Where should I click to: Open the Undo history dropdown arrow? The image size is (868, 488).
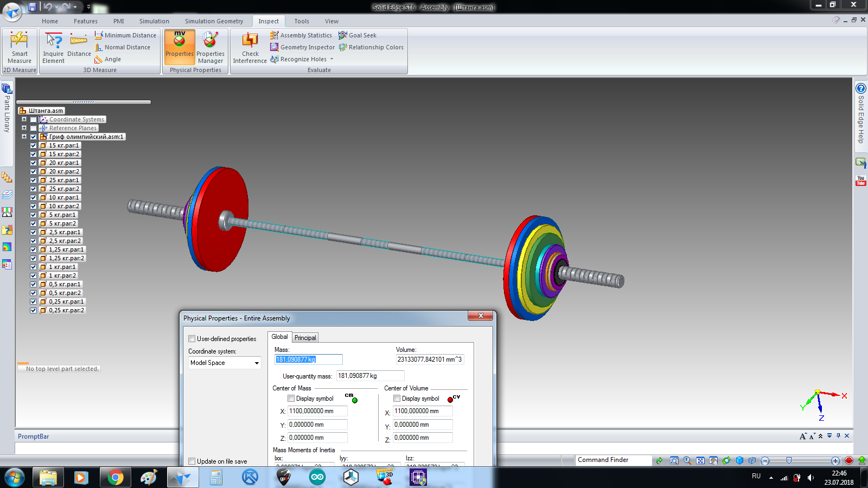pos(58,7)
